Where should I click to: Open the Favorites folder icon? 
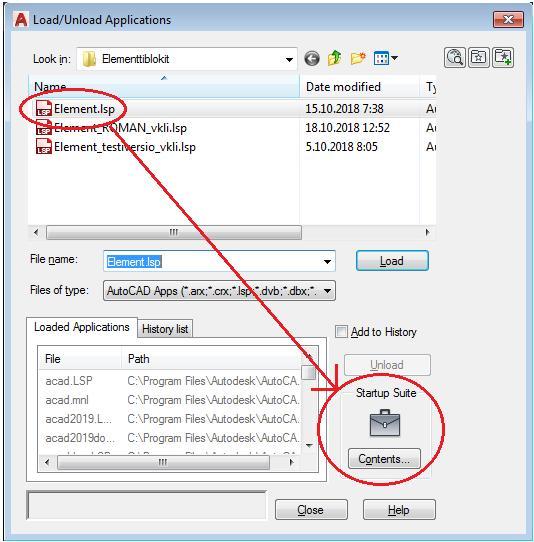pyautogui.click(x=479, y=57)
